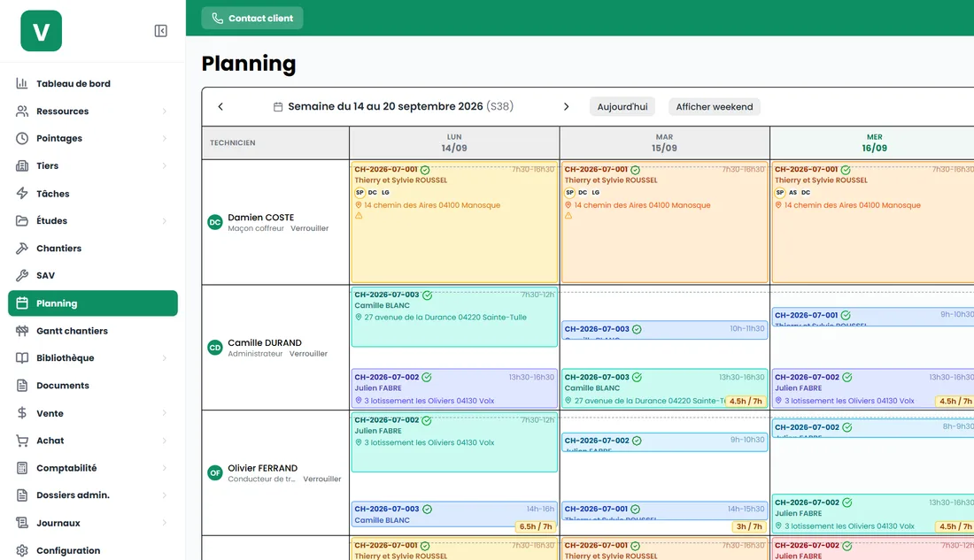This screenshot has height=560, width=974.
Task: Click the Ressources people icon
Action: tap(22, 111)
